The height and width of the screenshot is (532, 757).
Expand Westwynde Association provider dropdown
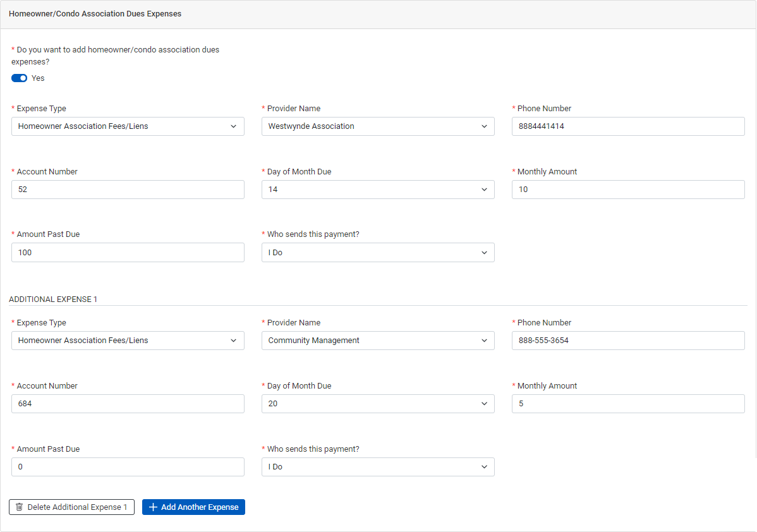tap(378, 126)
